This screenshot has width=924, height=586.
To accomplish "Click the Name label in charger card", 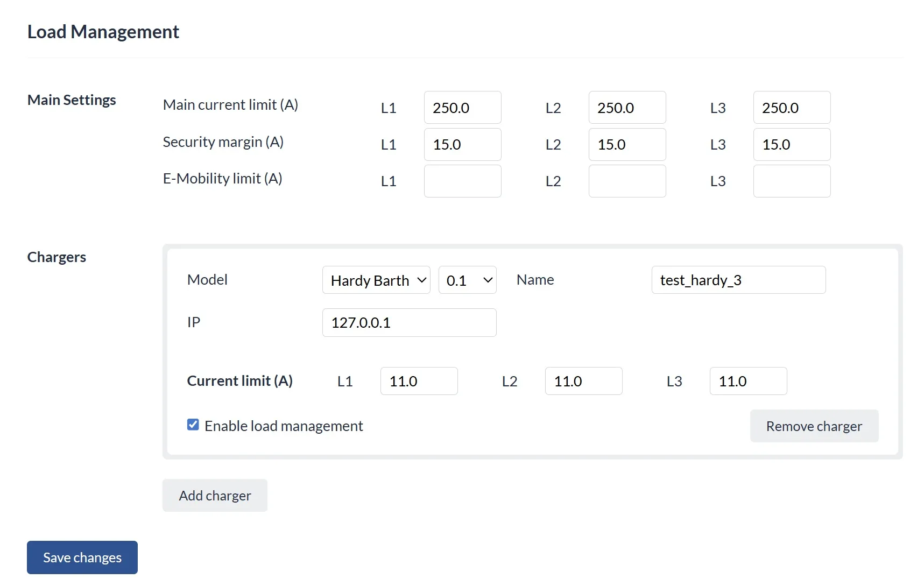I will coord(535,279).
